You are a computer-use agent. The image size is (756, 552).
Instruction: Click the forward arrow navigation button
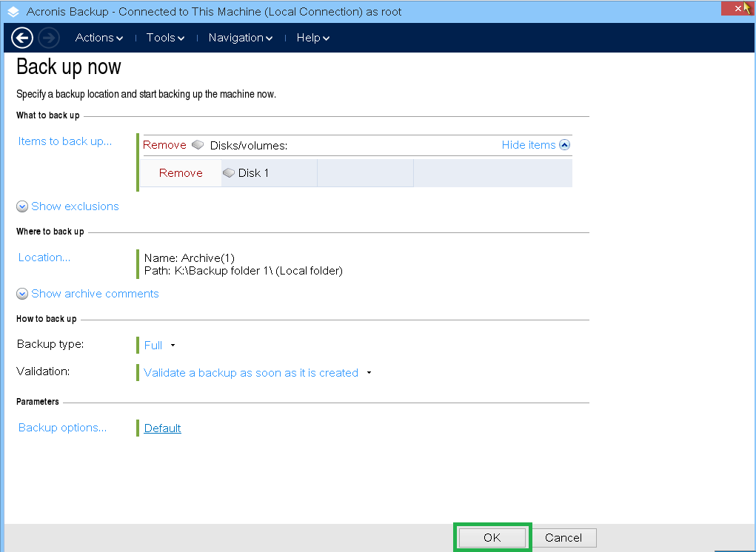pos(49,38)
